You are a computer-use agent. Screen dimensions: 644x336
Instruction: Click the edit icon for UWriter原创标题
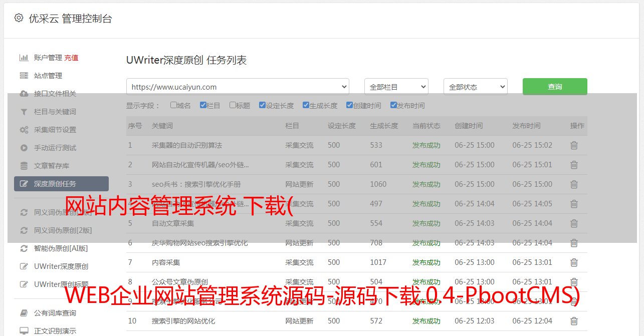pos(24,284)
